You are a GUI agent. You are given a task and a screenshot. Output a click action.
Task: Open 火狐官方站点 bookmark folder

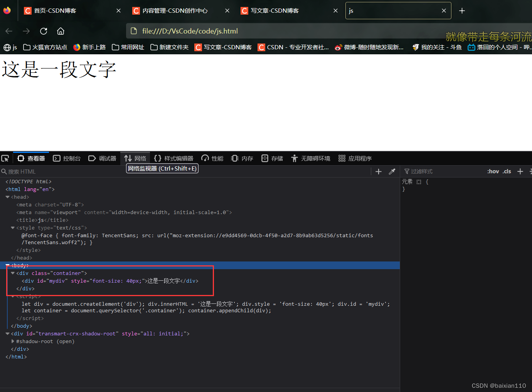[x=45, y=47]
